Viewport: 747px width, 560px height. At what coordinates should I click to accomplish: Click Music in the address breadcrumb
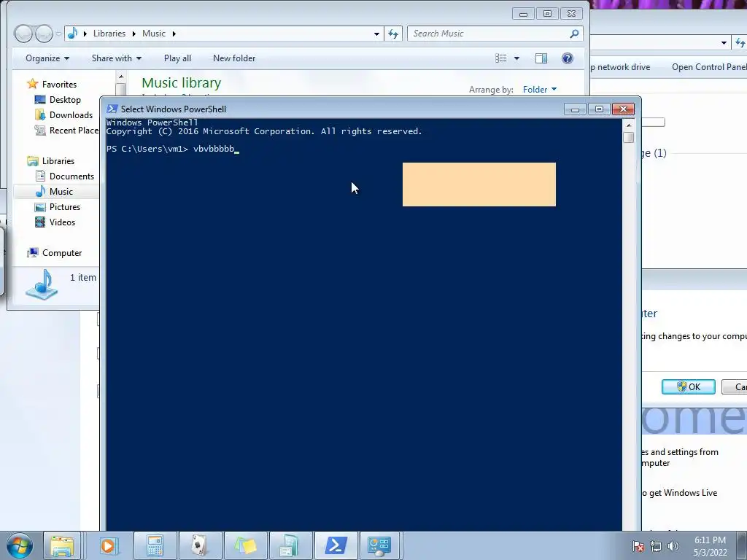(154, 34)
